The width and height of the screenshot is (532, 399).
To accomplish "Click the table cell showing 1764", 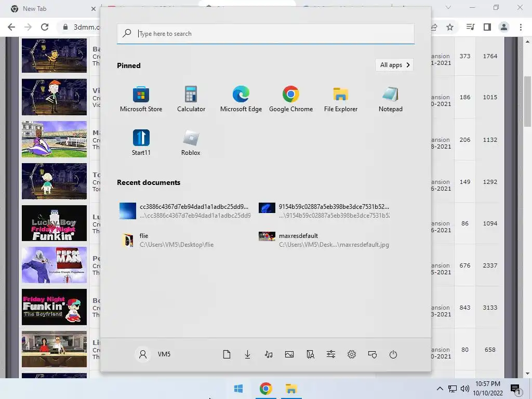I will pyautogui.click(x=490, y=56).
